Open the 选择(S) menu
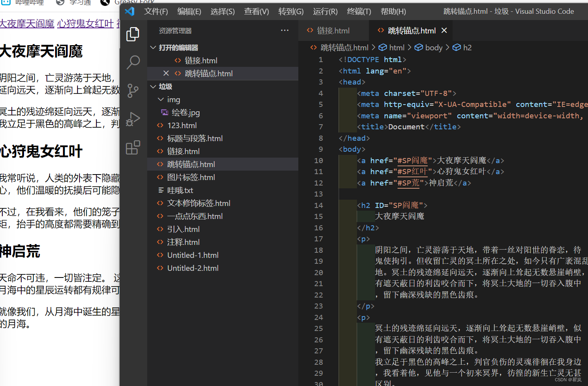Image resolution: width=588 pixels, height=386 pixels. tap(222, 11)
